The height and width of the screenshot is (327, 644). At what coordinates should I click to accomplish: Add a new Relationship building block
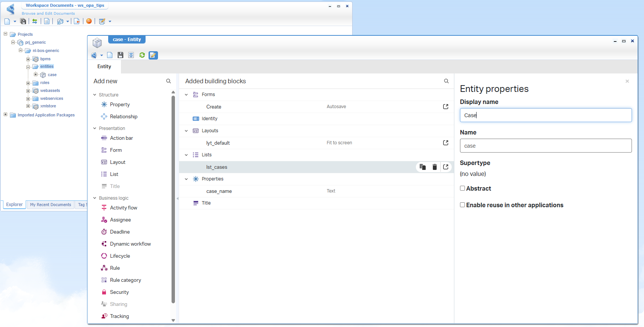(x=124, y=116)
